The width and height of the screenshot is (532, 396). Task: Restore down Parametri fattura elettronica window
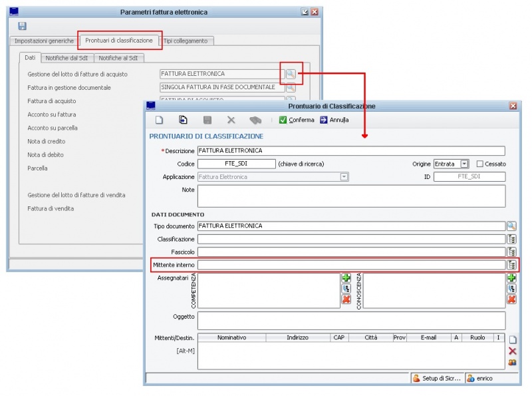click(305, 12)
